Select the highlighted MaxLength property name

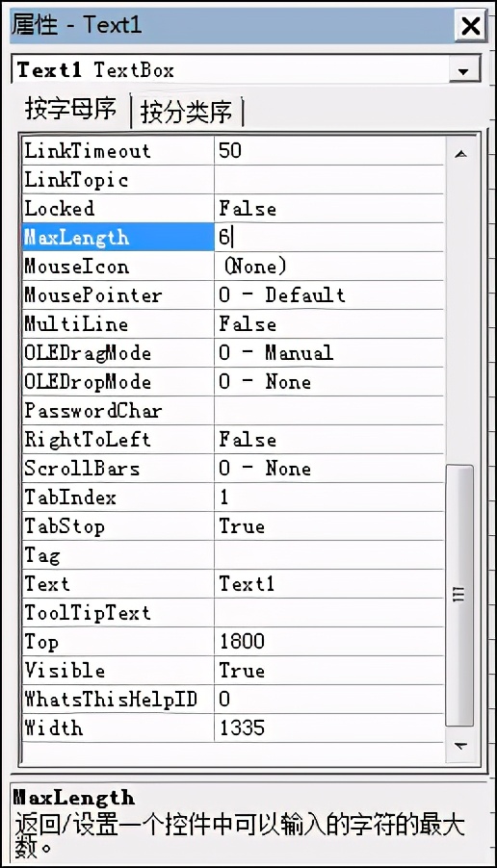pyautogui.click(x=118, y=237)
